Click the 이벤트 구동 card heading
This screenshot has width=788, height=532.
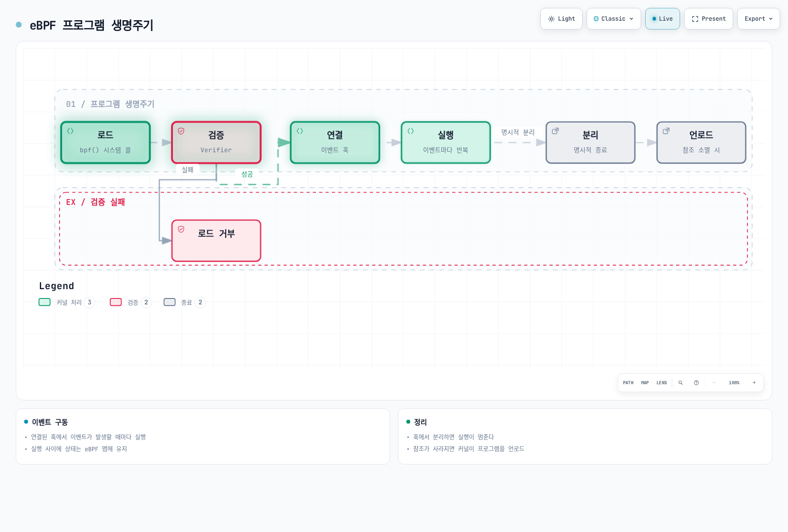click(50, 422)
